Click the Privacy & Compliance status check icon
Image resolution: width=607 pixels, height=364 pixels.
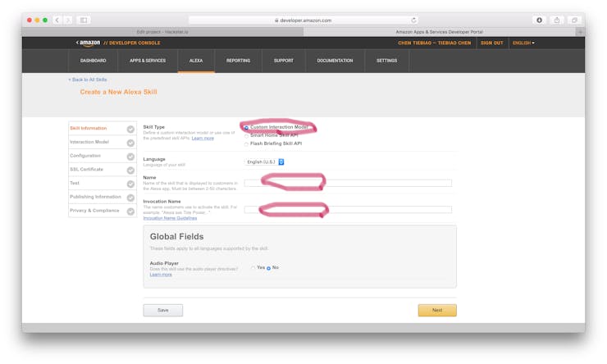point(130,212)
